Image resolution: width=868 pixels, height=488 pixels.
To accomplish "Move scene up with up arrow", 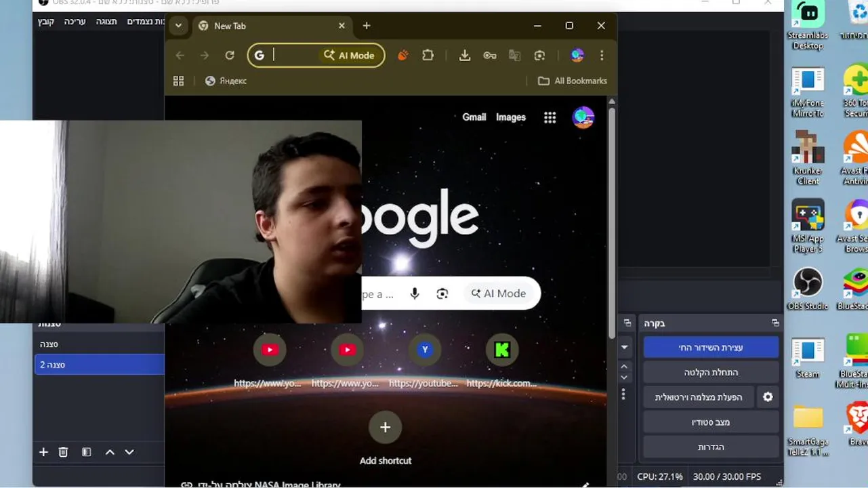I will tap(110, 452).
